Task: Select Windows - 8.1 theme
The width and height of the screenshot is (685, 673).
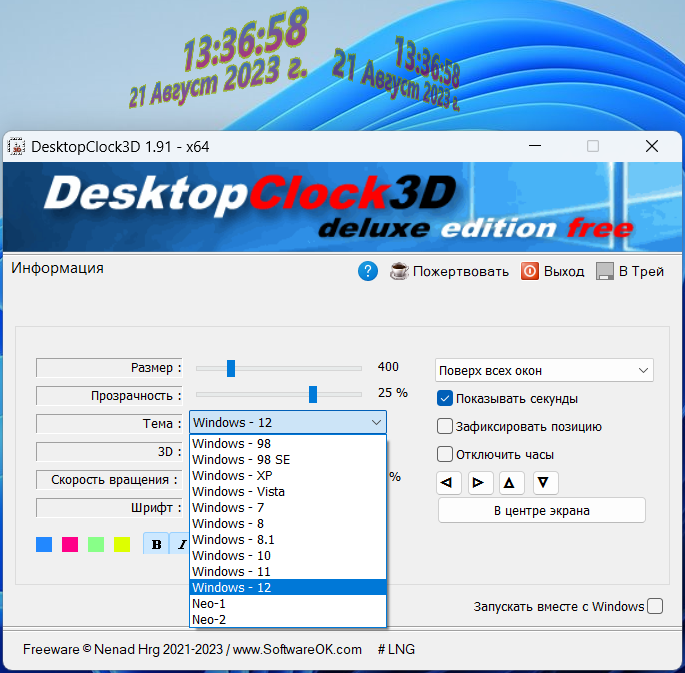Action: (288, 539)
